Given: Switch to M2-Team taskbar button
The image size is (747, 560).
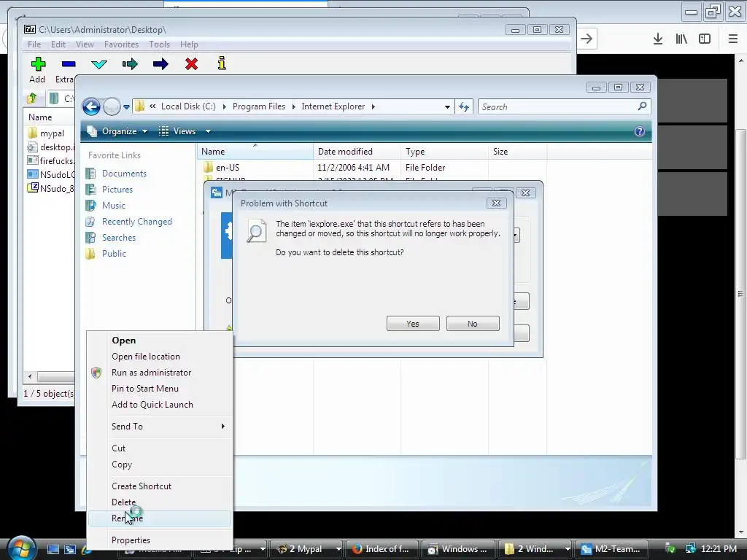Looking at the screenshot, I should click(x=612, y=549).
